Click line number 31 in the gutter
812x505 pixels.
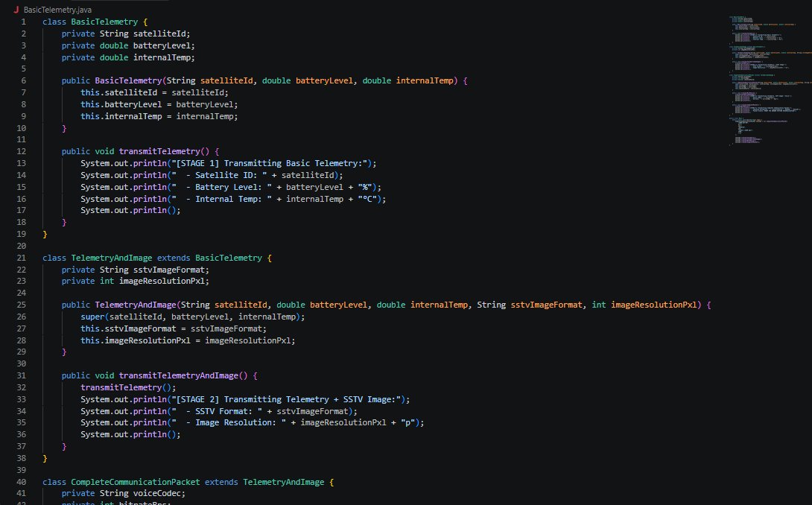tap(22, 375)
